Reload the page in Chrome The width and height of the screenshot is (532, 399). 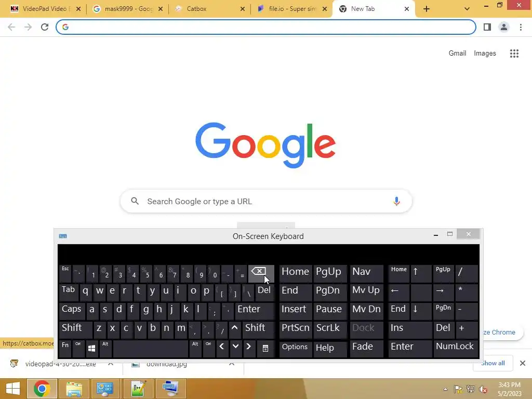[45, 27]
